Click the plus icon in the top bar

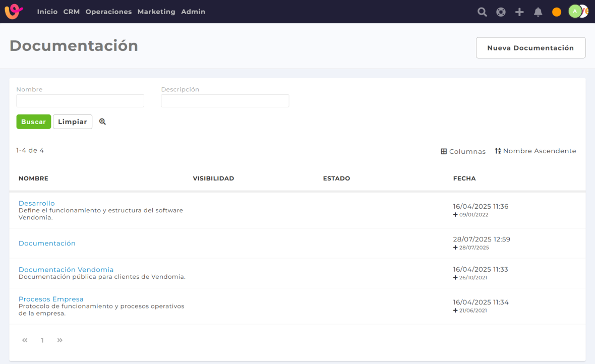[x=519, y=12]
